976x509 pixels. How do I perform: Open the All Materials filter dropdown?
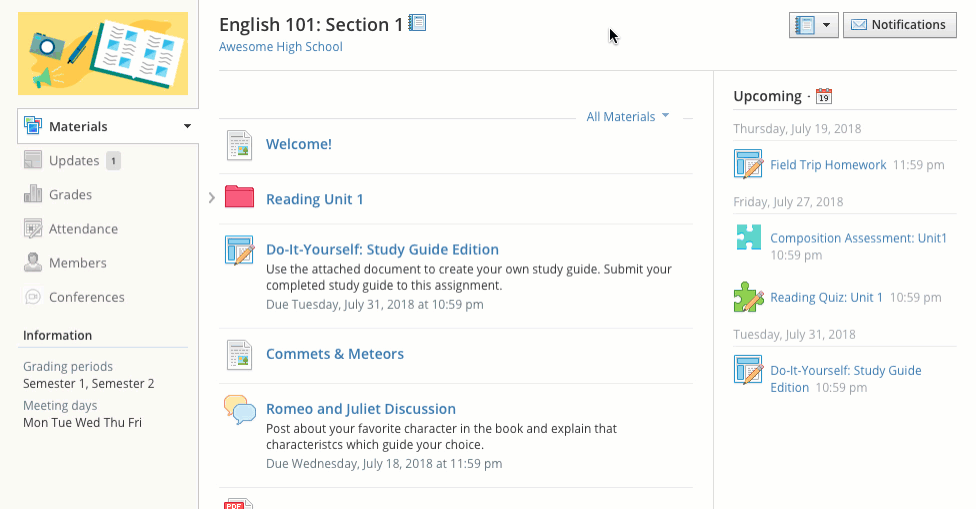point(627,117)
